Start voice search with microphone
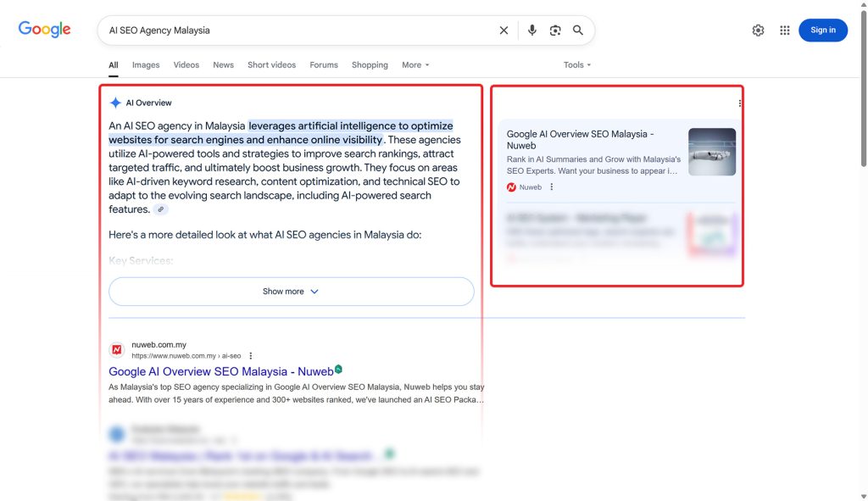This screenshot has width=868, height=501. (532, 31)
